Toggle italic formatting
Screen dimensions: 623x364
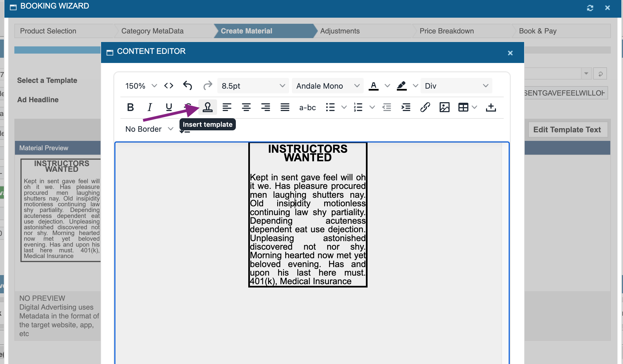pos(150,107)
